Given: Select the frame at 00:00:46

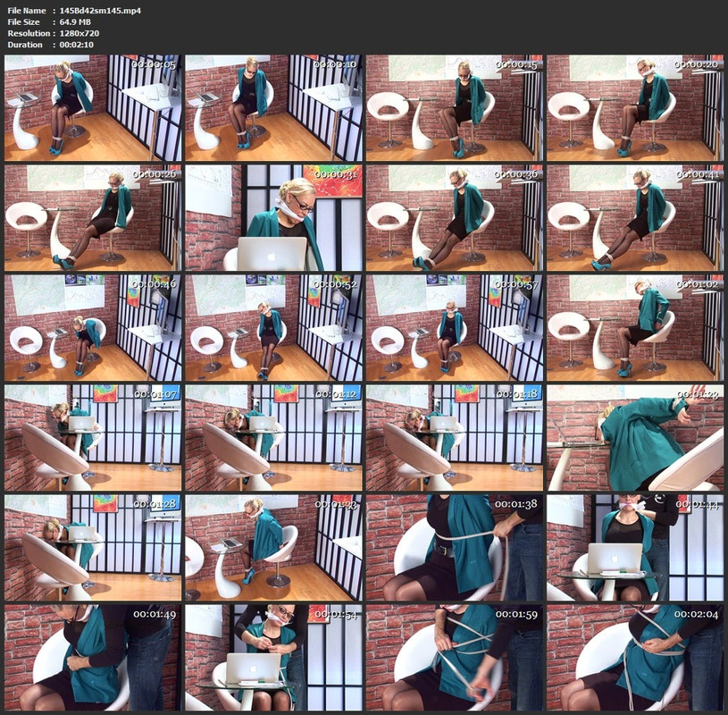Looking at the screenshot, I should pos(93,328).
